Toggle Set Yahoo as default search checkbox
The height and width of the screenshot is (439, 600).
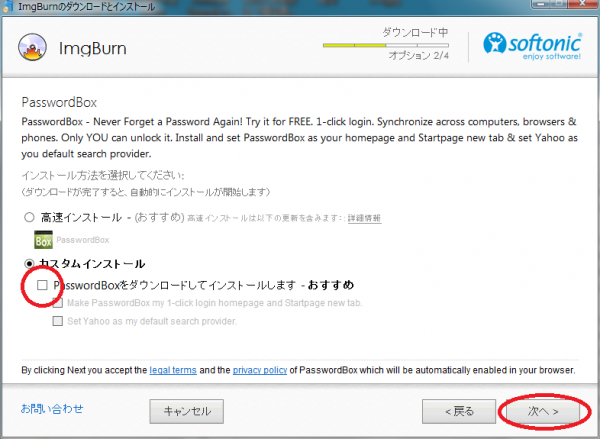58,321
